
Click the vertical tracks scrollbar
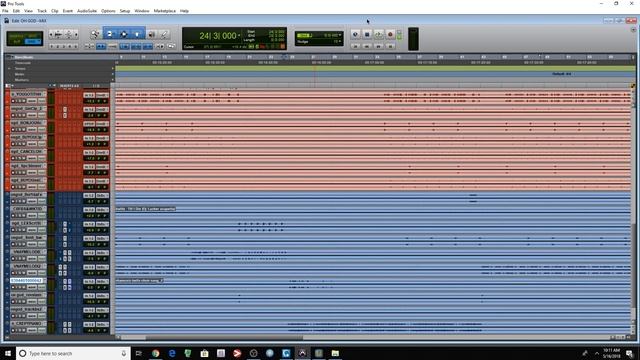tap(633, 265)
